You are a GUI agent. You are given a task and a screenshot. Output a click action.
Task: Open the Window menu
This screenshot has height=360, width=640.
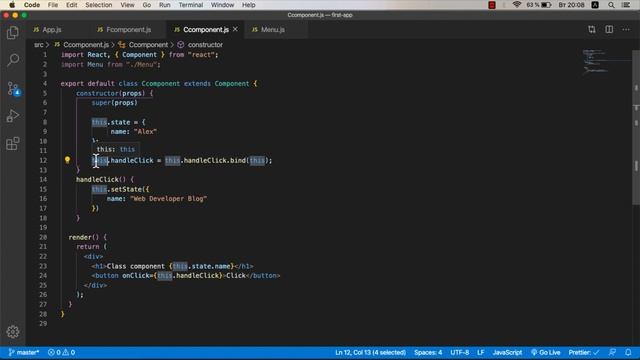click(222, 5)
